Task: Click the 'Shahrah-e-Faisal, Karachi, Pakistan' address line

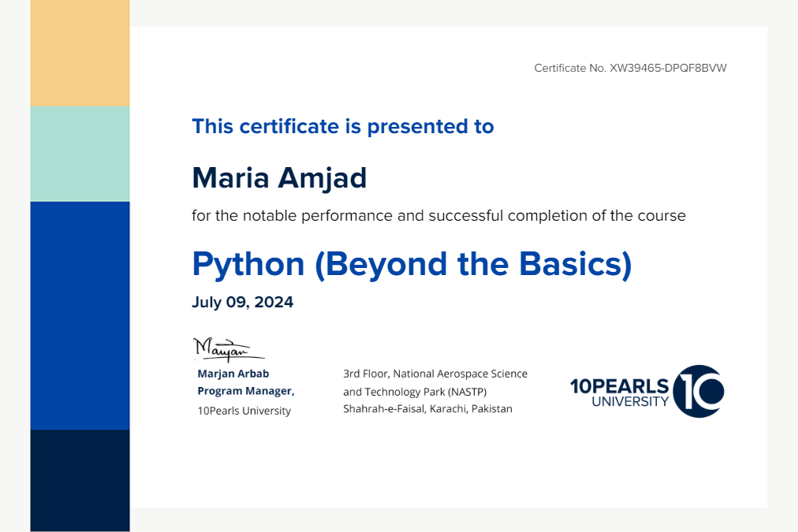Action: click(427, 409)
